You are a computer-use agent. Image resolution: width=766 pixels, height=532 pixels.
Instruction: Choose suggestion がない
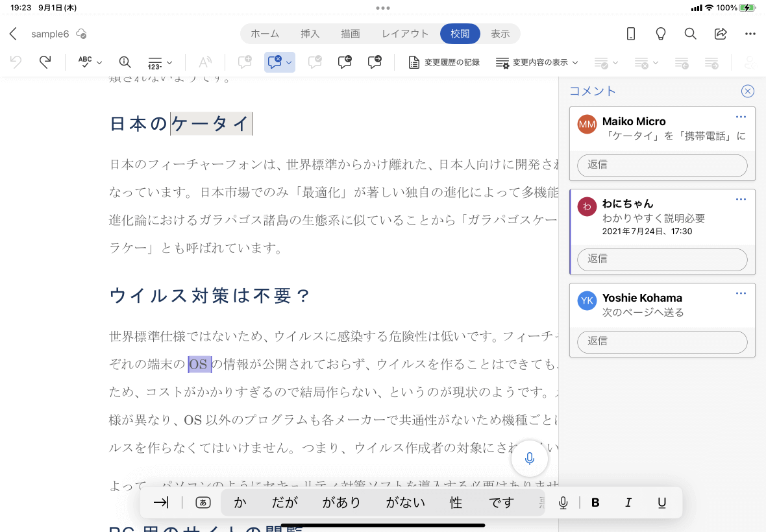(x=406, y=503)
